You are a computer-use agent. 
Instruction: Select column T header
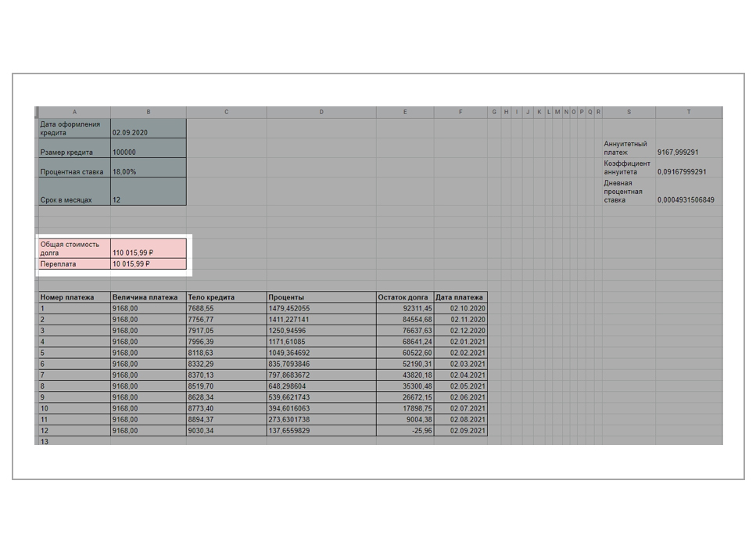(689, 112)
